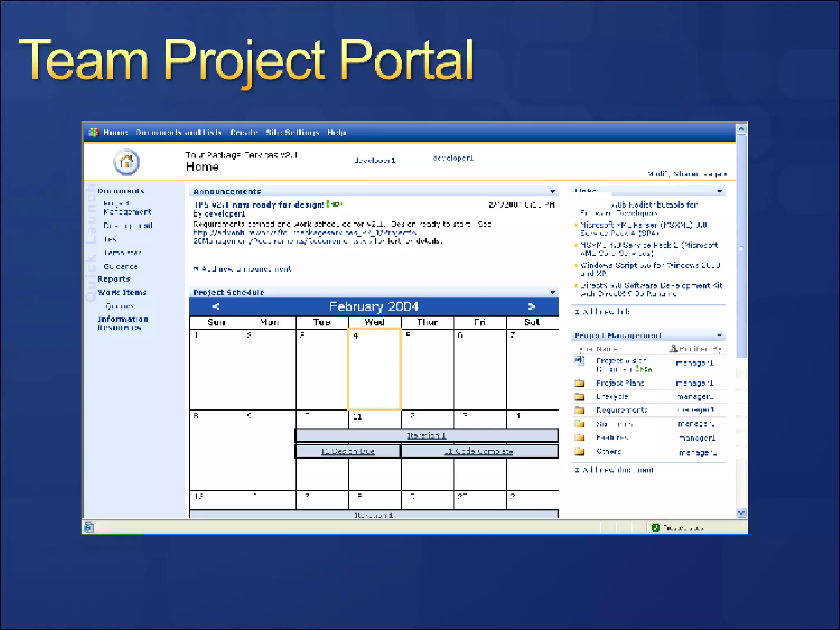Viewport: 840px width, 630px height.
Task: Click the scrollbar down arrow
Action: pyautogui.click(x=741, y=513)
